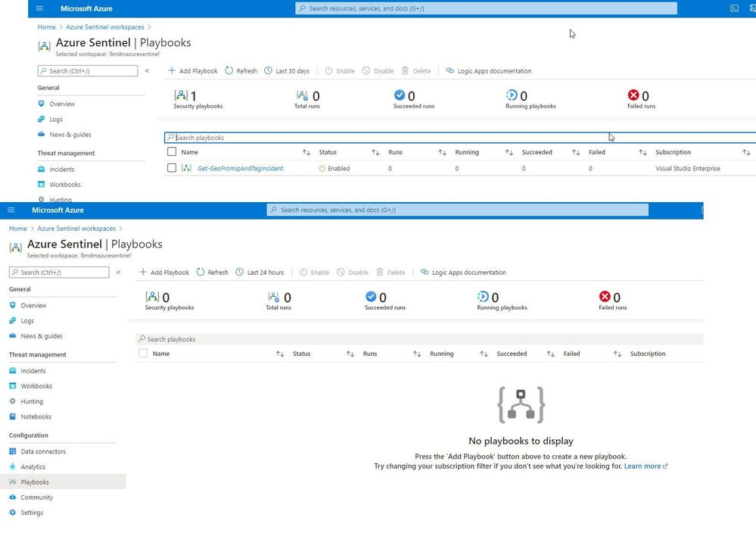Click Disable in the lower window toolbar
Viewport: 756px width, 536px height.
[x=353, y=273]
